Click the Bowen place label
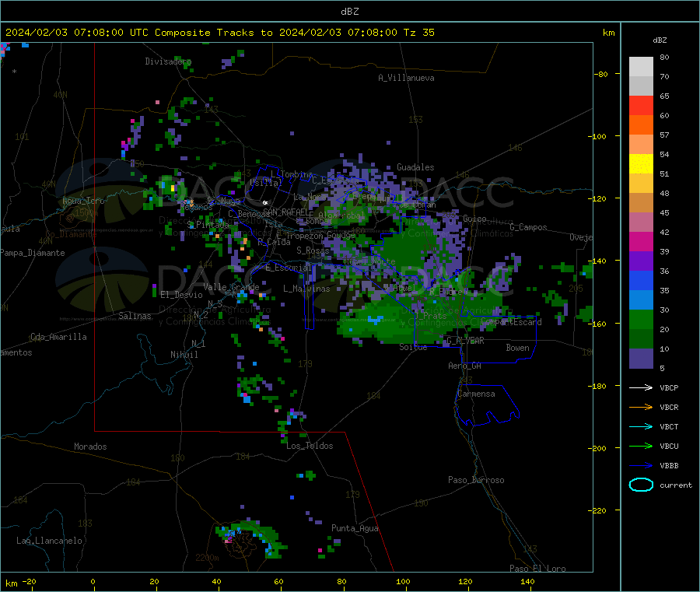 point(517,348)
